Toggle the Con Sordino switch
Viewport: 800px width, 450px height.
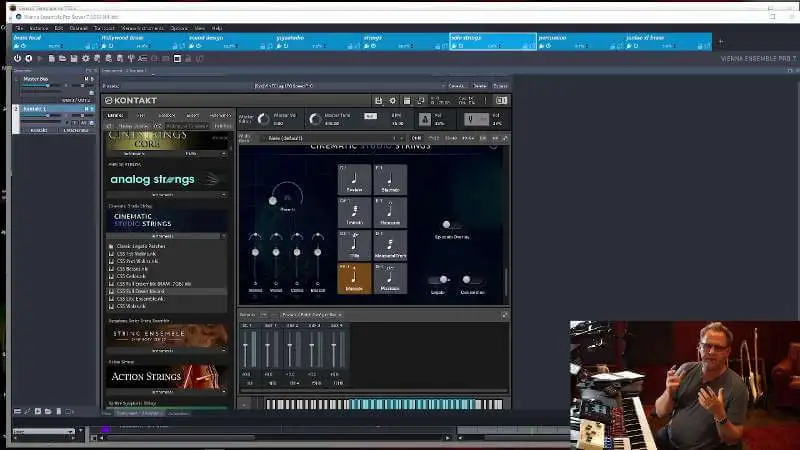471,280
